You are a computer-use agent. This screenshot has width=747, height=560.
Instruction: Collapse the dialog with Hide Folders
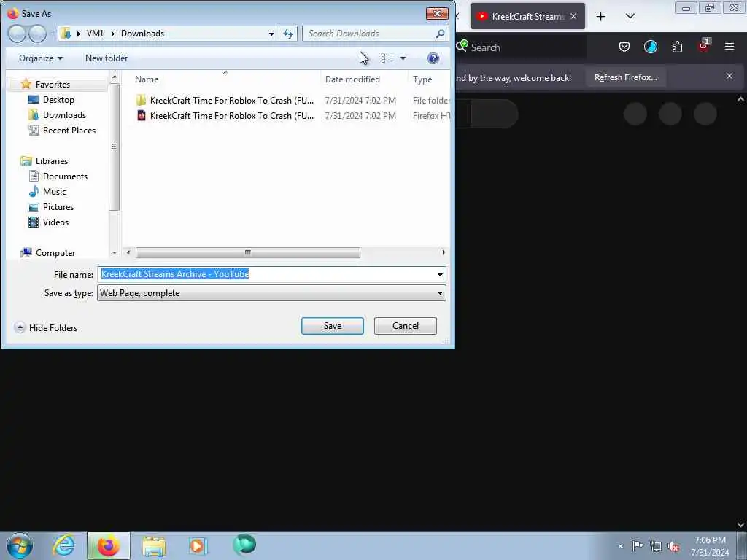coord(46,327)
